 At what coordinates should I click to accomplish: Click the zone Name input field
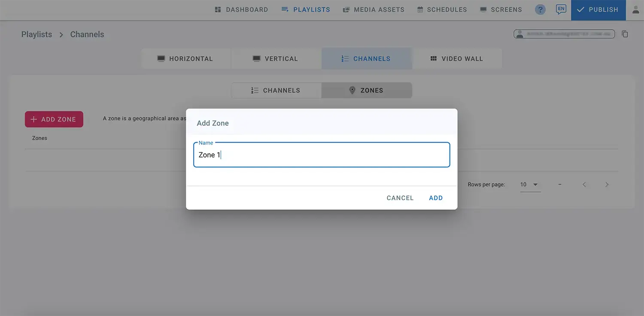322,155
